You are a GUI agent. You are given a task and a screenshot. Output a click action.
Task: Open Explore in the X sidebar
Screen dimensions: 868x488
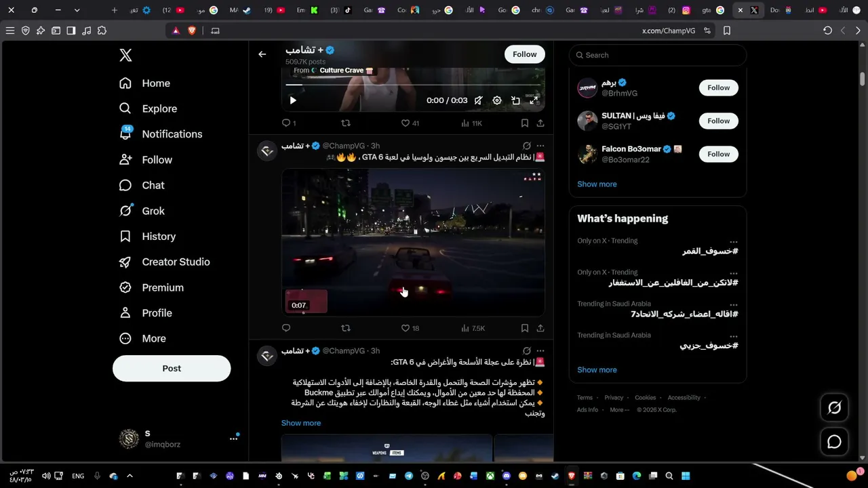pyautogui.click(x=148, y=108)
